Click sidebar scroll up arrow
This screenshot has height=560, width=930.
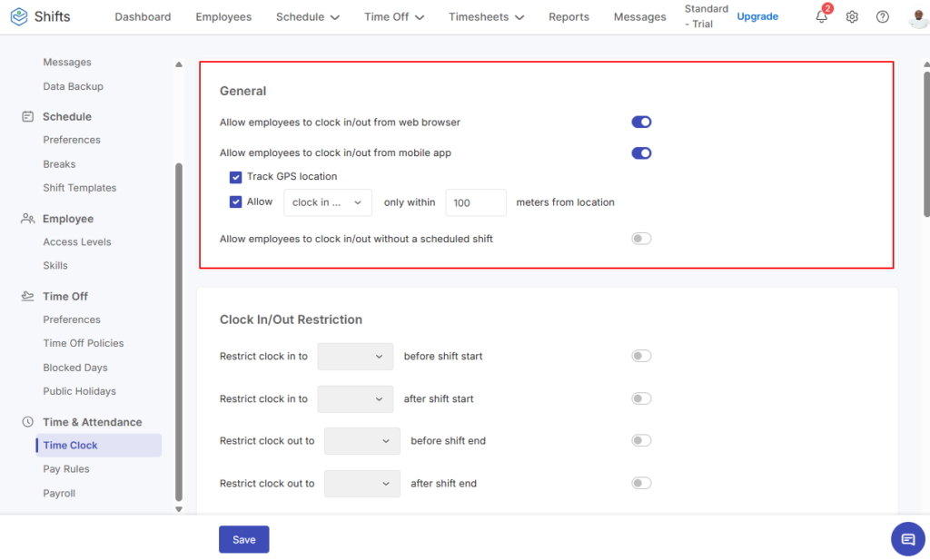179,64
